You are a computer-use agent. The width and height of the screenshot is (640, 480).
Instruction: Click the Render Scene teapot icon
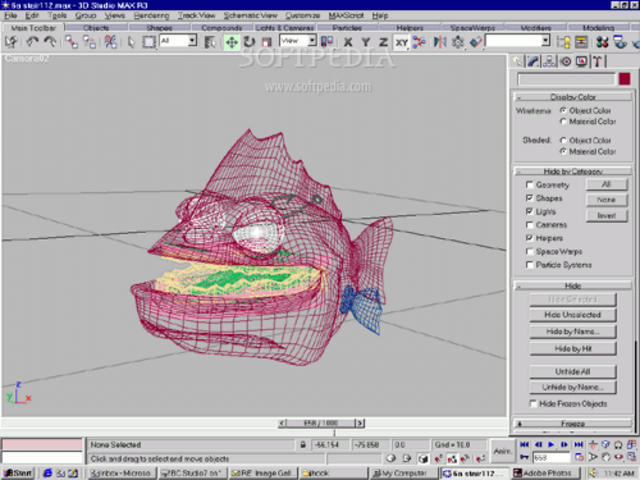[x=620, y=42]
